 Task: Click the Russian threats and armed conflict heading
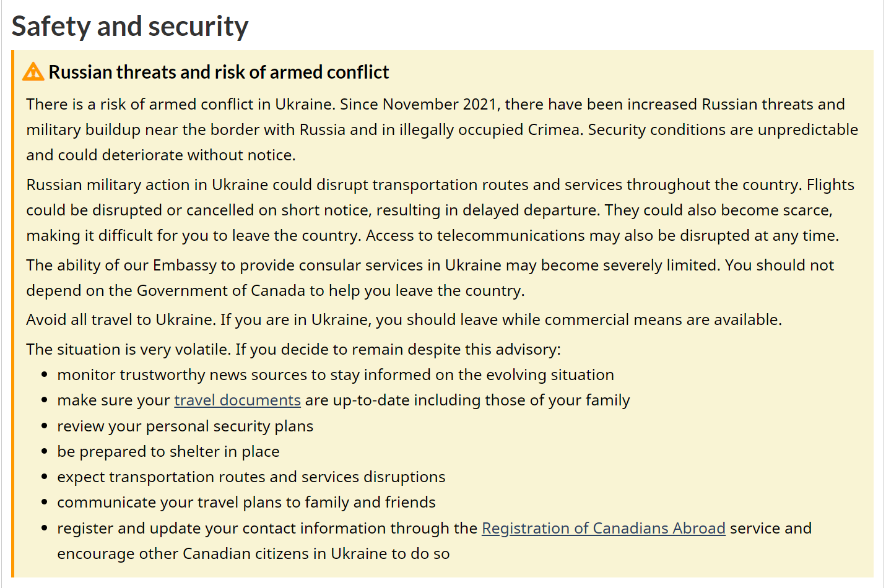coord(219,72)
